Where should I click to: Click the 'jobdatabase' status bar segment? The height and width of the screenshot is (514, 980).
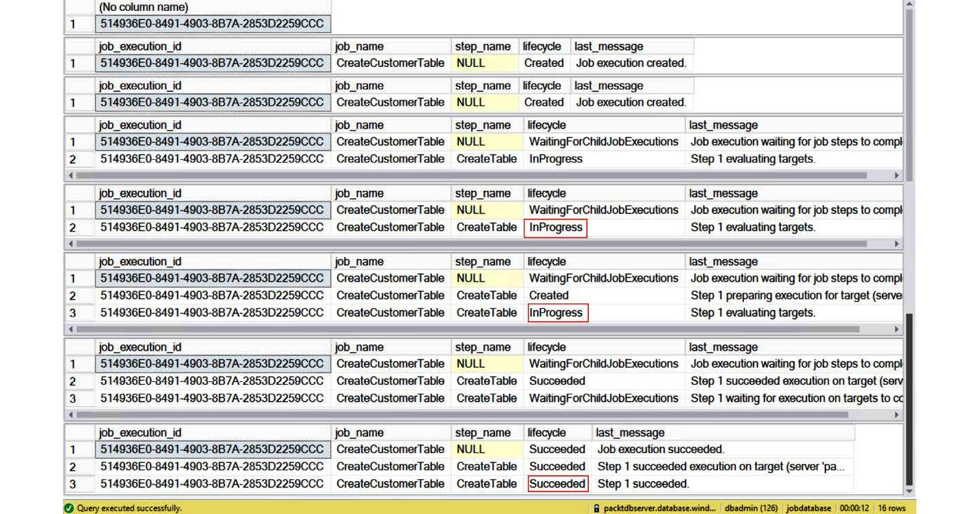point(808,509)
